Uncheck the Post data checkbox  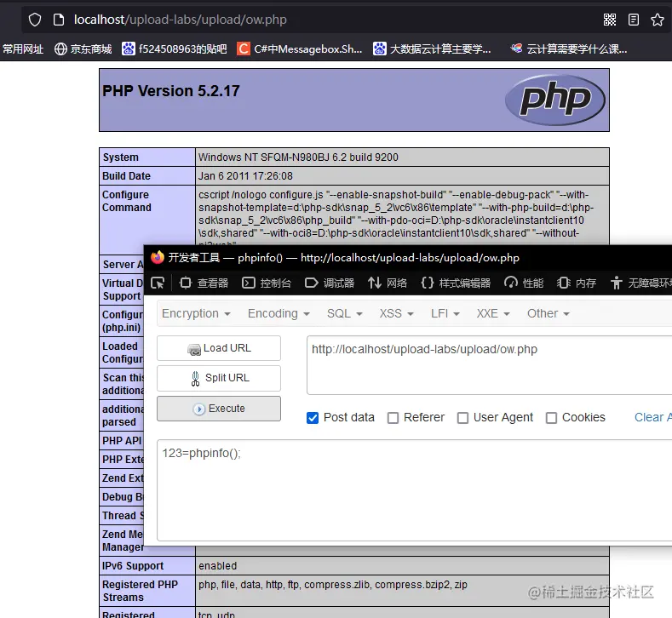pyautogui.click(x=313, y=418)
